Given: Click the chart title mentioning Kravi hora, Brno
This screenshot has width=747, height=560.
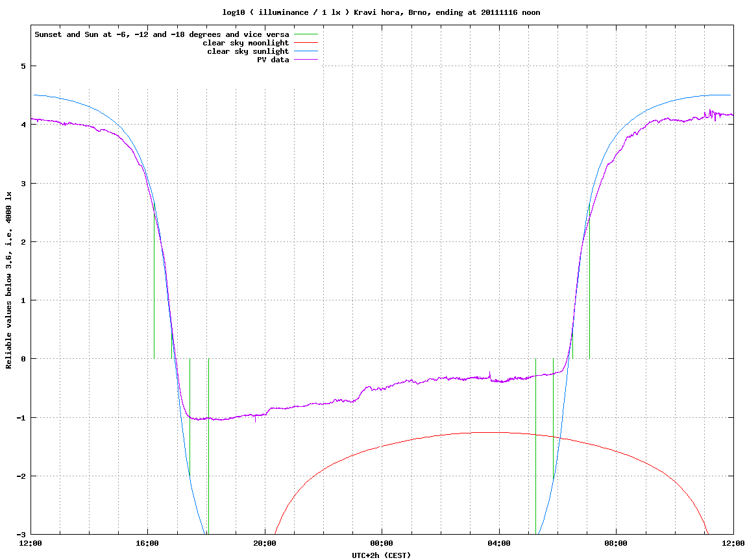Looking at the screenshot, I should 381,12.
